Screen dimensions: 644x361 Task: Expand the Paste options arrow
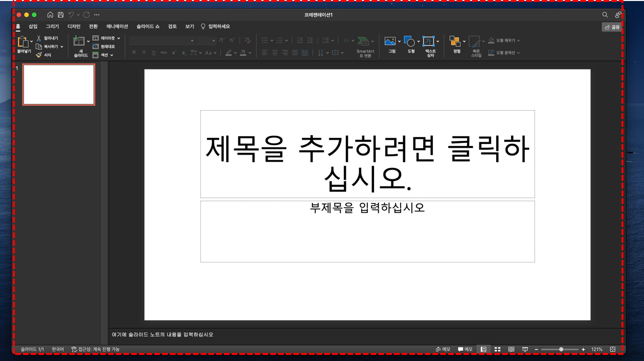point(32,42)
